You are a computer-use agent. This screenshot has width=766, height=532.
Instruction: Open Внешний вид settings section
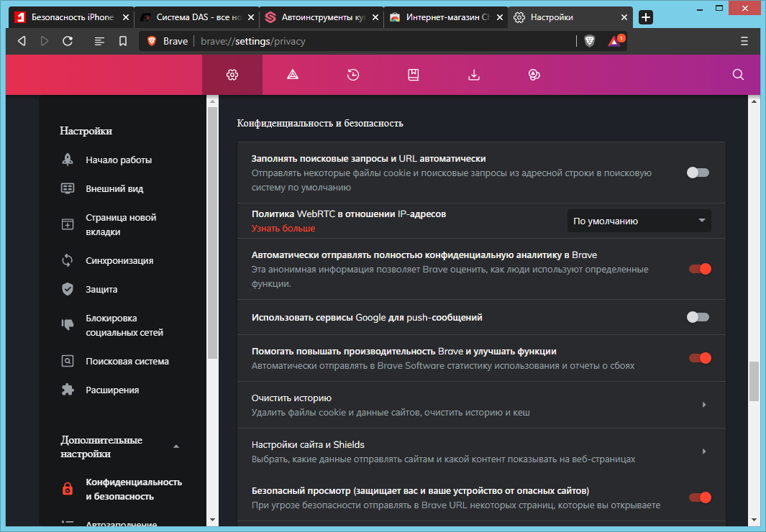click(x=114, y=188)
